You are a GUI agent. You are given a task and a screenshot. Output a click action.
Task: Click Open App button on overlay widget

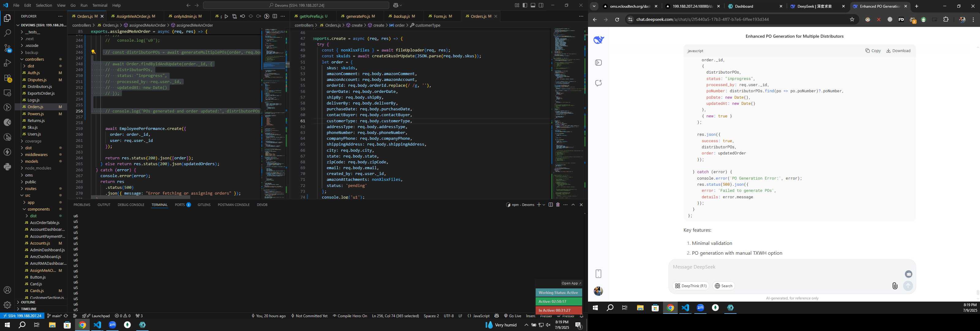point(571,283)
